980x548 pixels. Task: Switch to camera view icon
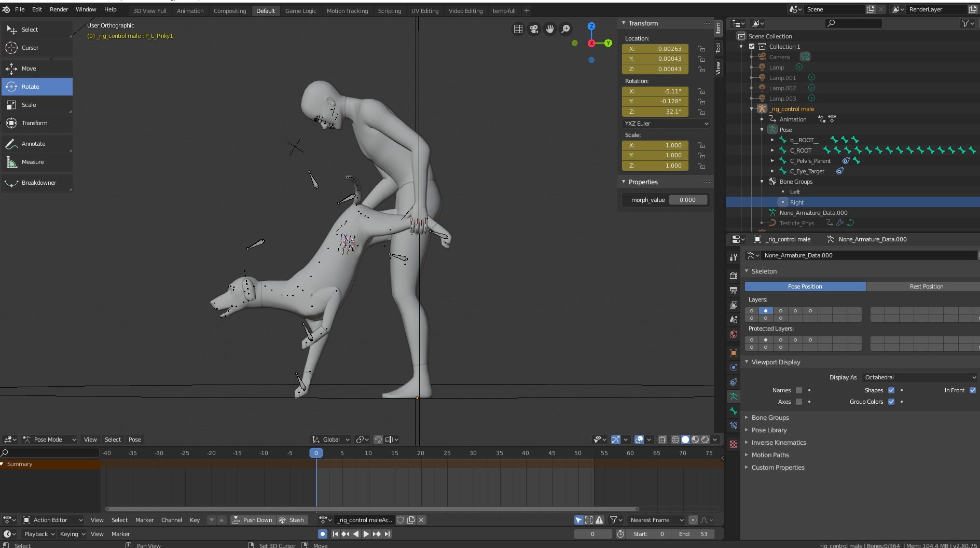(x=534, y=29)
